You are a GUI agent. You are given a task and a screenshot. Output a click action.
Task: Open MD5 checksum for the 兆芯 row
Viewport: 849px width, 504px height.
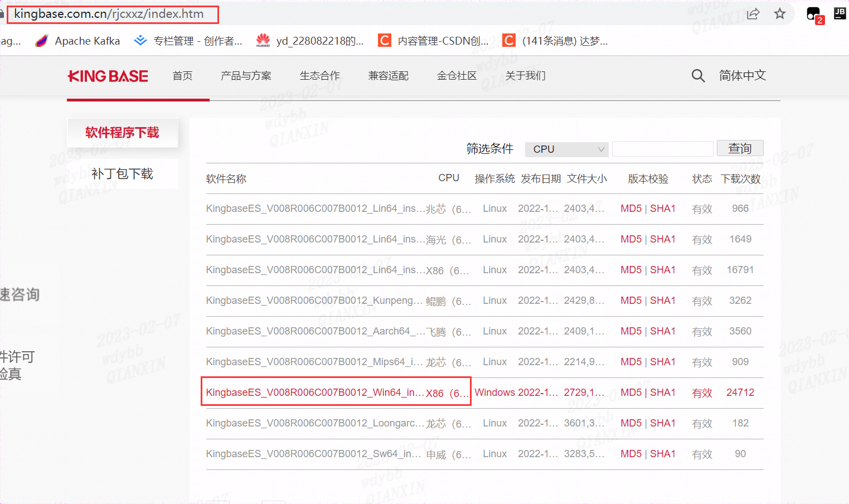click(x=631, y=209)
